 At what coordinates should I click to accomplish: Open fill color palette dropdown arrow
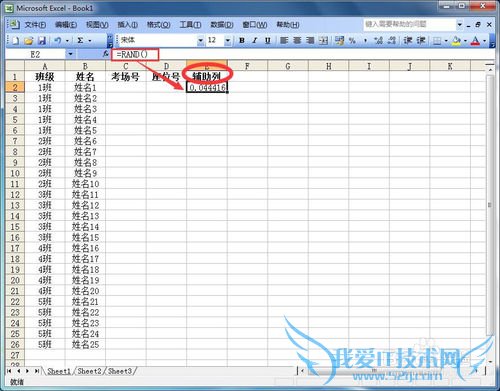(x=465, y=41)
